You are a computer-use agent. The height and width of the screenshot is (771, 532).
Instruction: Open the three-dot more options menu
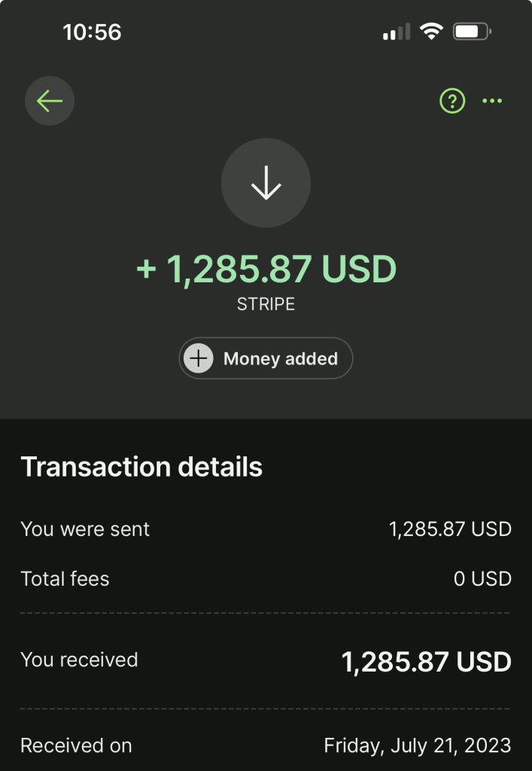[x=492, y=101]
